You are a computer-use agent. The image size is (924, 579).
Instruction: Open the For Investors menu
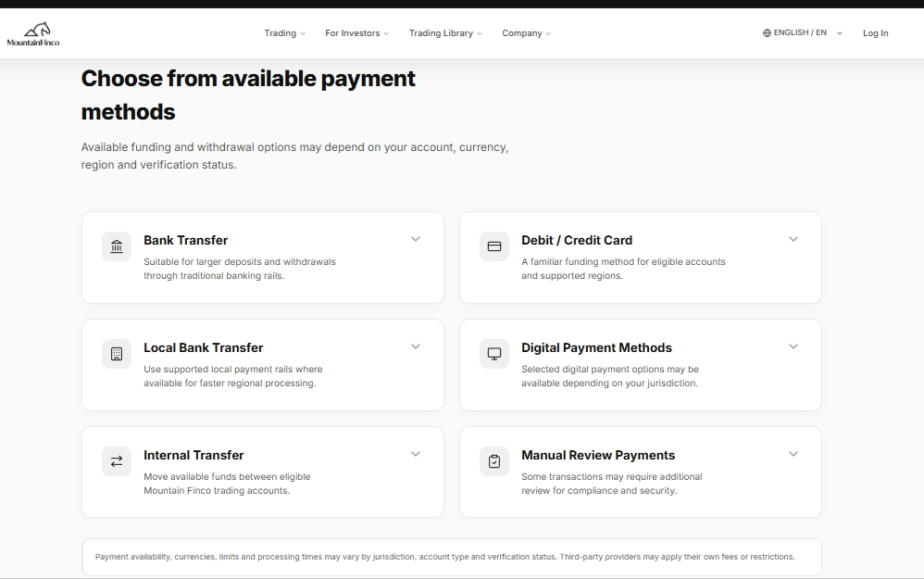coord(357,33)
